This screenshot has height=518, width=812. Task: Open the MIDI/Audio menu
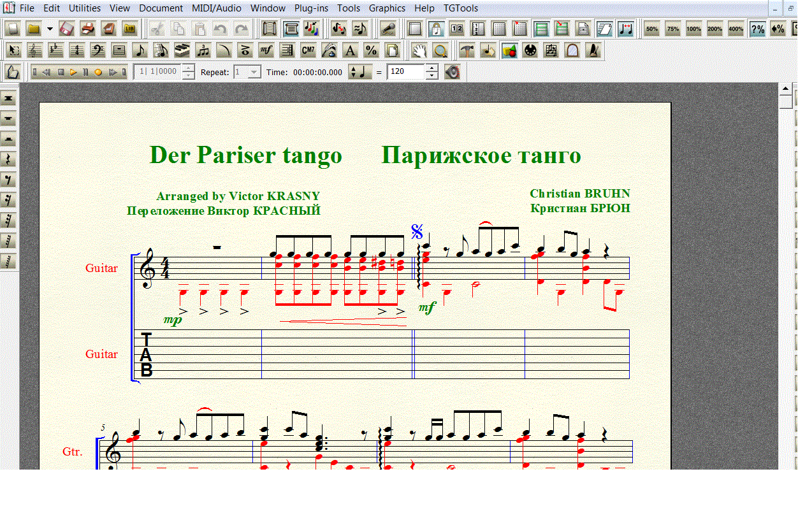[x=215, y=8]
